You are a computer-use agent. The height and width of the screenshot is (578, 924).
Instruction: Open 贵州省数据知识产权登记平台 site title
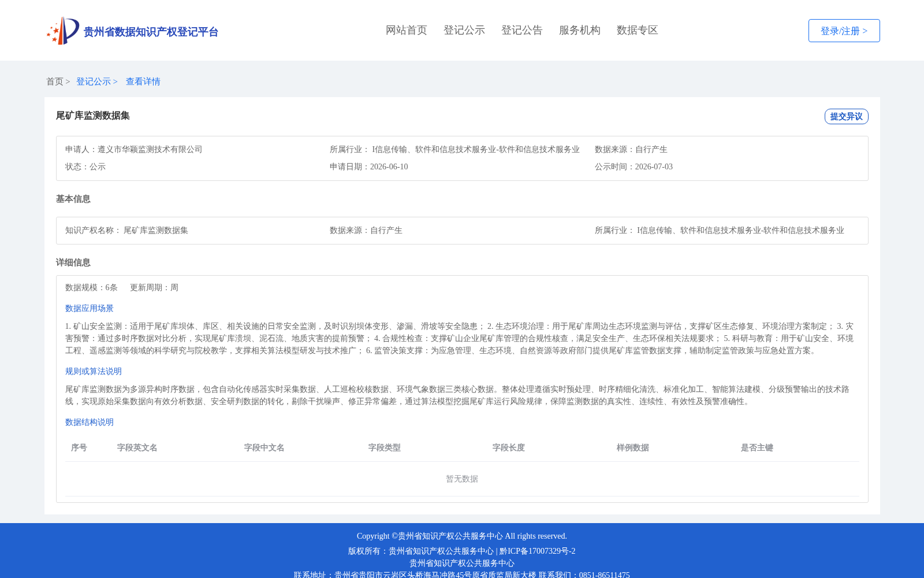[151, 32]
